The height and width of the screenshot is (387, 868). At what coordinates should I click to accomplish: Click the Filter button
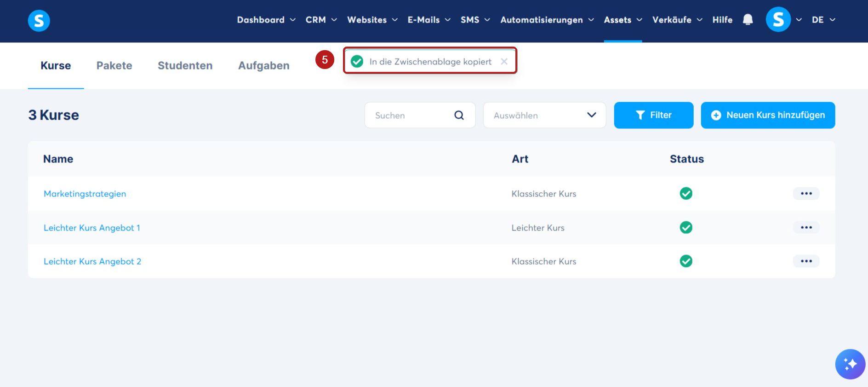(653, 115)
